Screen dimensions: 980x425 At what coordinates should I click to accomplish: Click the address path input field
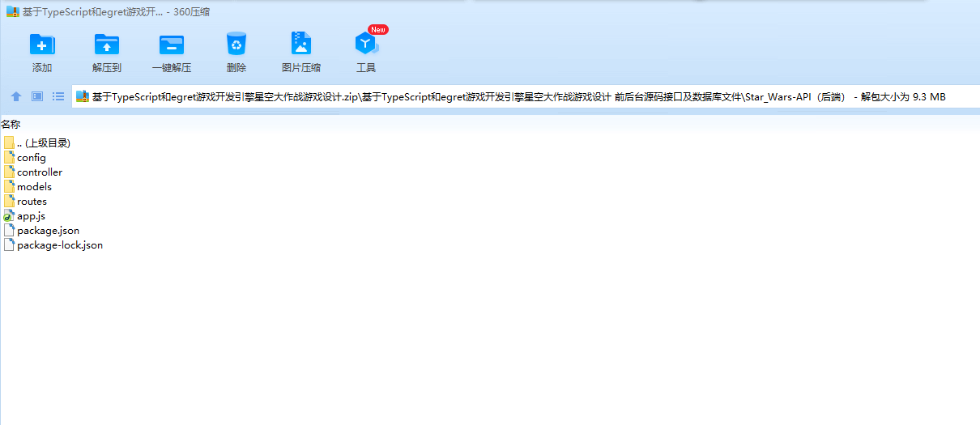click(526, 97)
